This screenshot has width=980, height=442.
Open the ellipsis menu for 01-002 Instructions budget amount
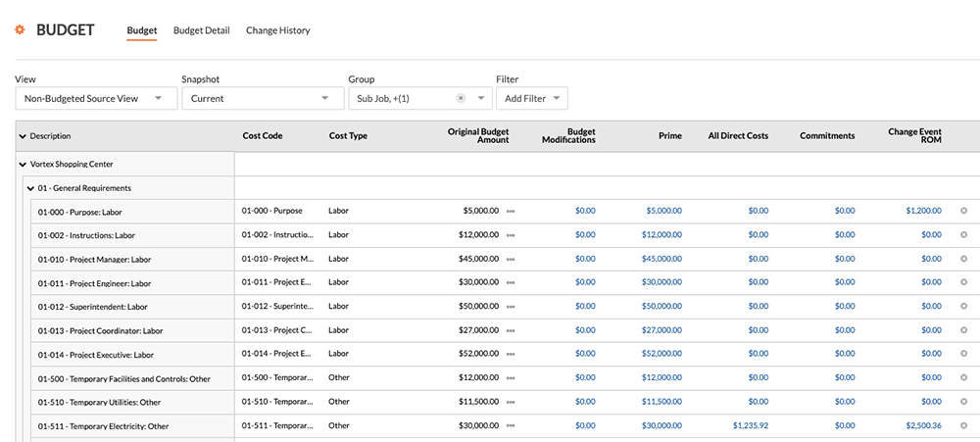tap(511, 235)
